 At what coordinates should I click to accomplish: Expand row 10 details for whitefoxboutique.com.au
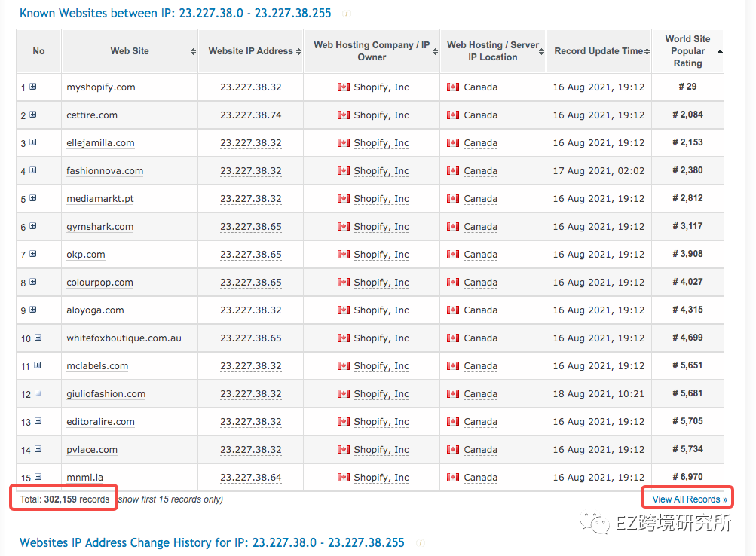pyautogui.click(x=38, y=338)
